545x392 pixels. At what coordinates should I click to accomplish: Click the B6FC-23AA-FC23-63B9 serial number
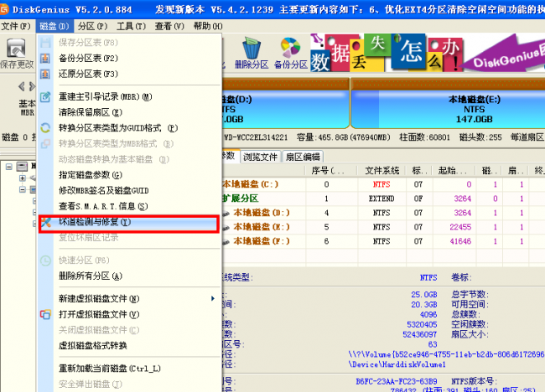pyautogui.click(x=397, y=382)
